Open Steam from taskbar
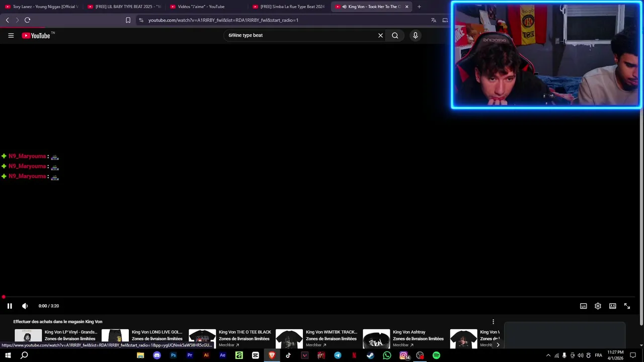This screenshot has width=644, height=362. coord(370,355)
